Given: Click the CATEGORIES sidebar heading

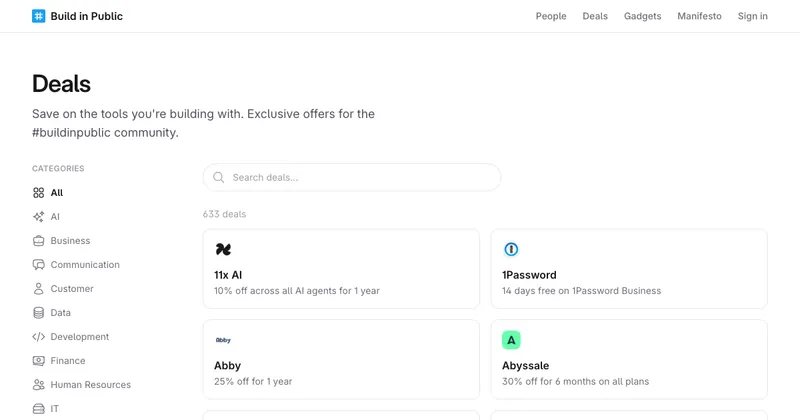Looking at the screenshot, I should click(x=58, y=168).
